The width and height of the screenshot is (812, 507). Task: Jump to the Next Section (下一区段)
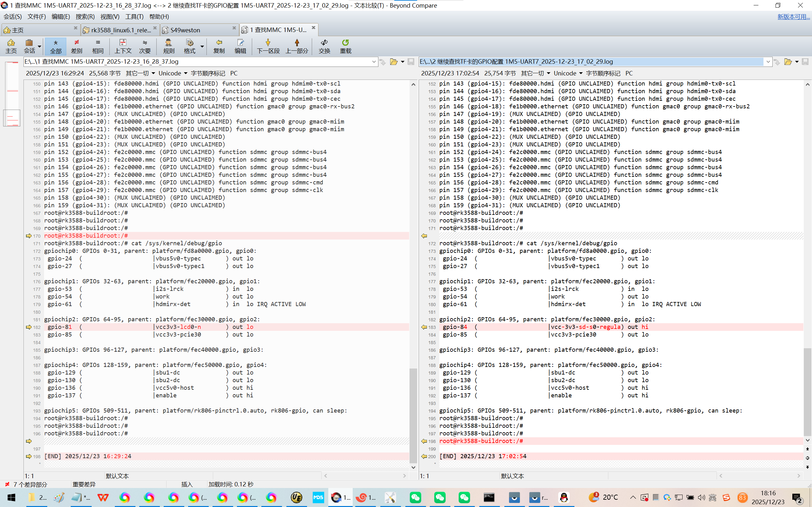click(268, 46)
